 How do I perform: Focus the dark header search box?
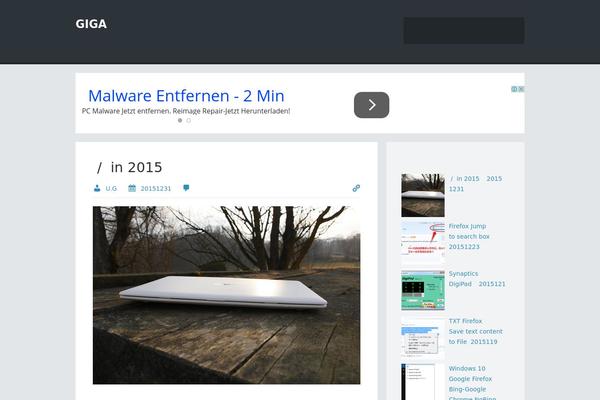(x=463, y=30)
